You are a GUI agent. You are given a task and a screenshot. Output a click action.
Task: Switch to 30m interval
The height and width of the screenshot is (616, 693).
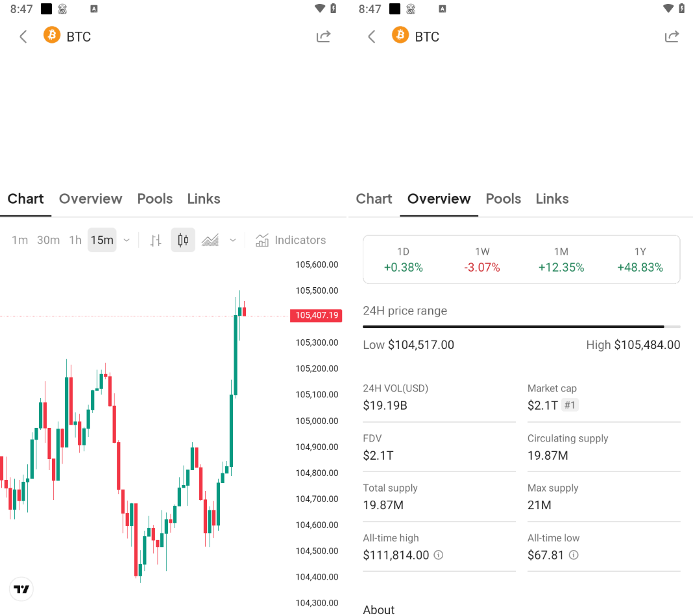[48, 240]
